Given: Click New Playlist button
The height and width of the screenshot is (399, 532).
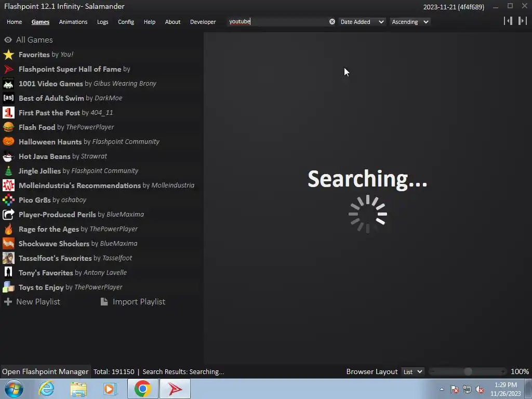Looking at the screenshot, I should pyautogui.click(x=32, y=302).
